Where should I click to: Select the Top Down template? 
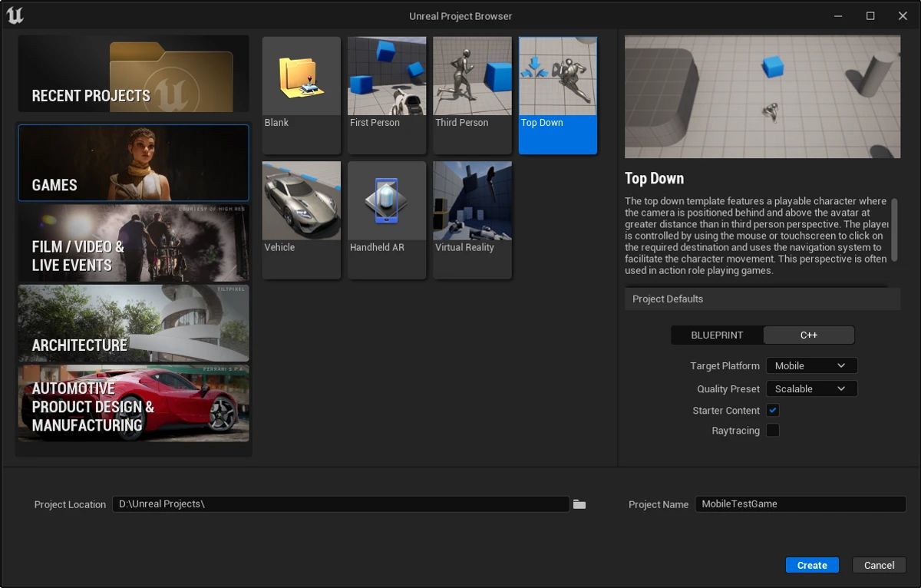pos(558,95)
